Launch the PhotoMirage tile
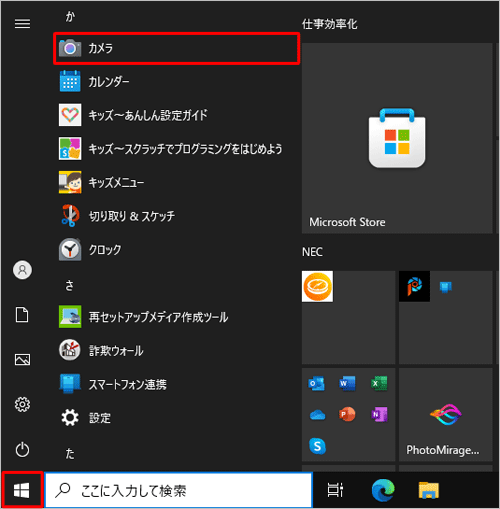Image resolution: width=500 pixels, height=509 pixels. pyautogui.click(x=446, y=415)
